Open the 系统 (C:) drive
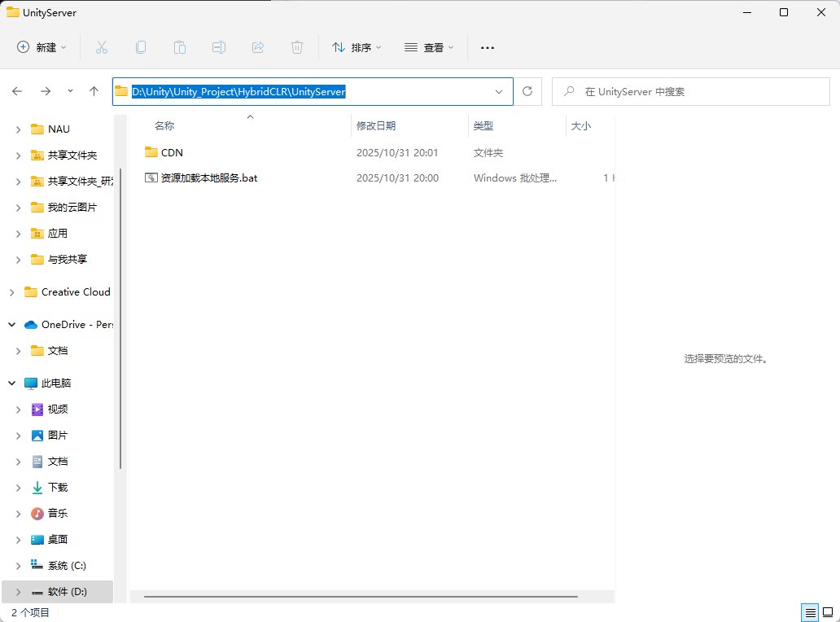 point(59,565)
